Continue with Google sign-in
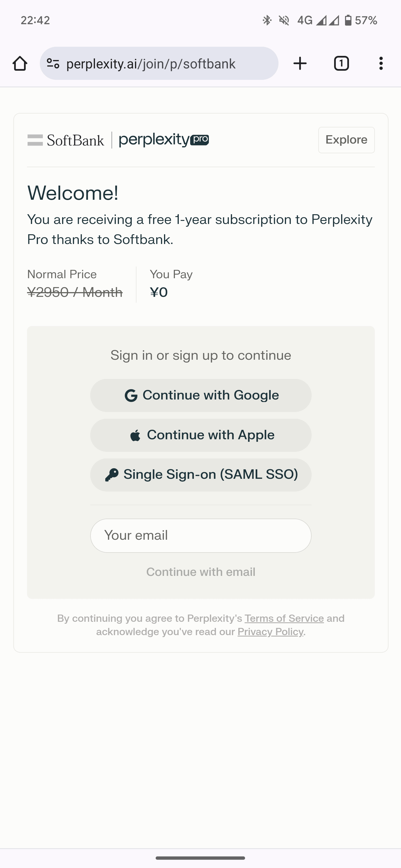401x868 pixels. (x=201, y=395)
